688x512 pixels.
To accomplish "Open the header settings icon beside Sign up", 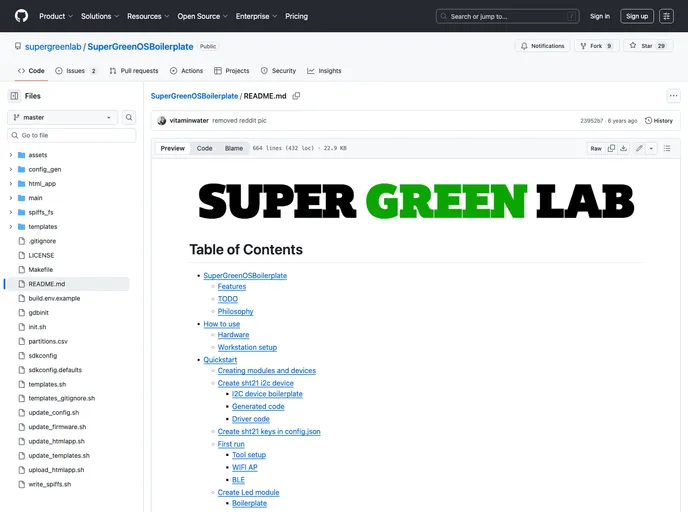I will (666, 16).
